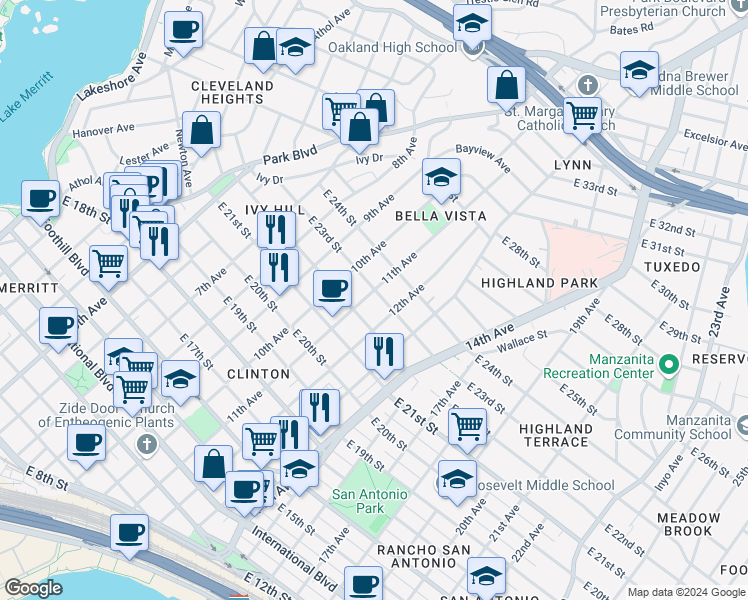Viewport: 748px width, 600px height.
Task: Open the grocery cart marker below the 11th Ave label
Action: 260,444
